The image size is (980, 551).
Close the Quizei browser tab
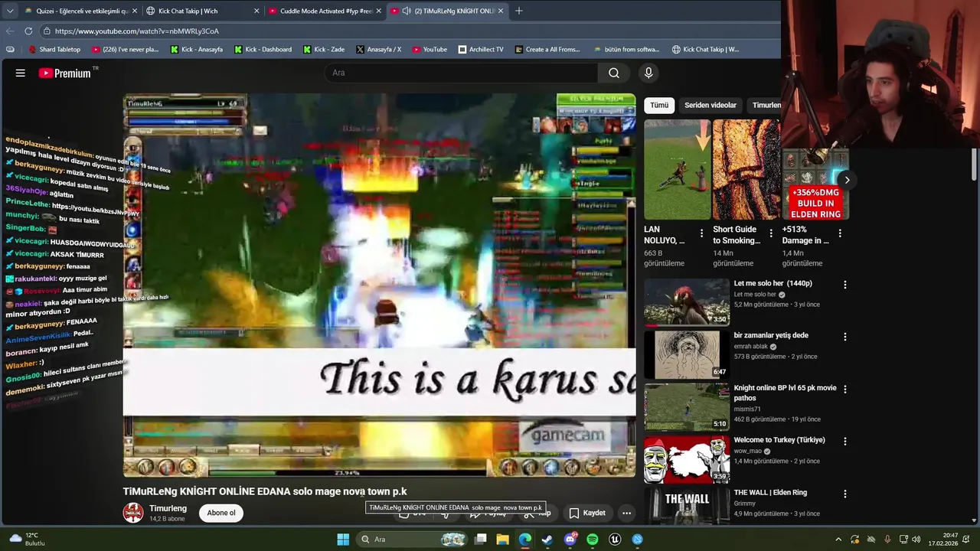[135, 11]
